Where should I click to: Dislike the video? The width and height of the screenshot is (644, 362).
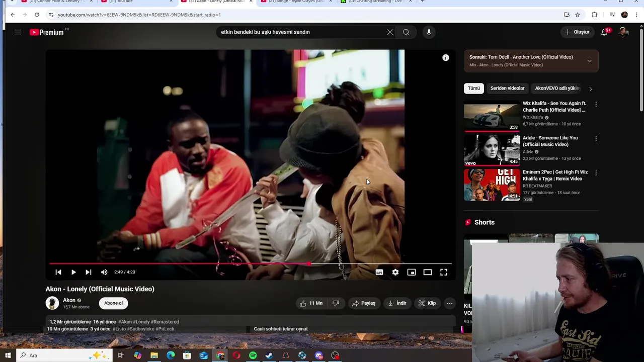336,303
